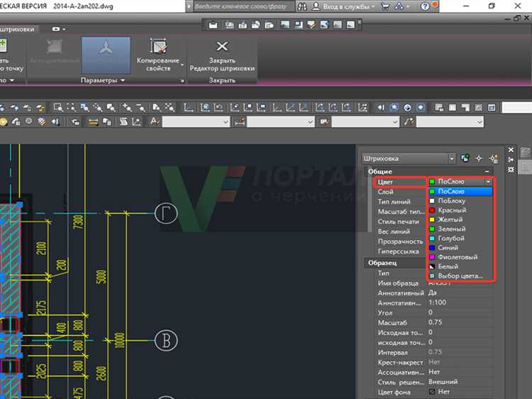Open the multileader style combo box
Viewport: 532px width, 399px height.
[x=450, y=121]
